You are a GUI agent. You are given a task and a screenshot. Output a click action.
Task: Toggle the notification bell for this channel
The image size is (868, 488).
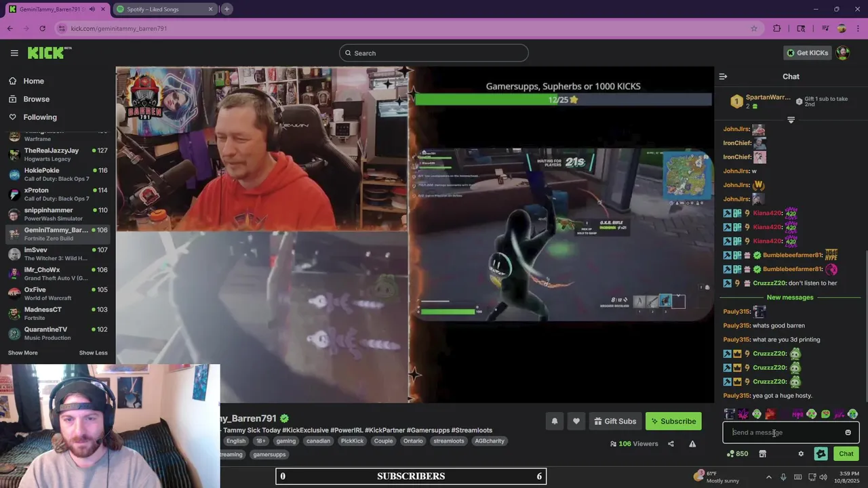[554, 421]
